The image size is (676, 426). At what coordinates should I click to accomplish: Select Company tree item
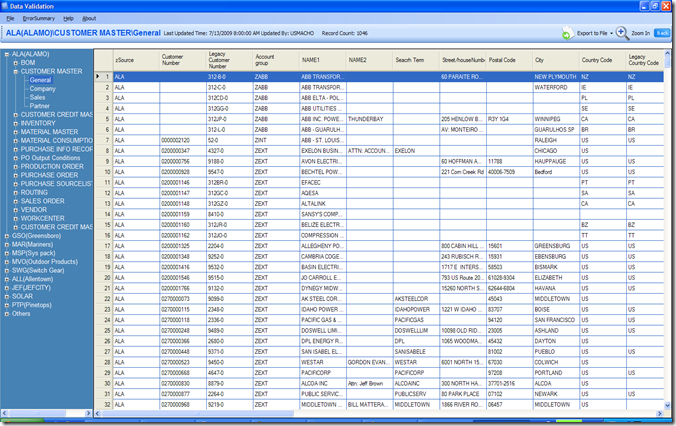coord(43,89)
